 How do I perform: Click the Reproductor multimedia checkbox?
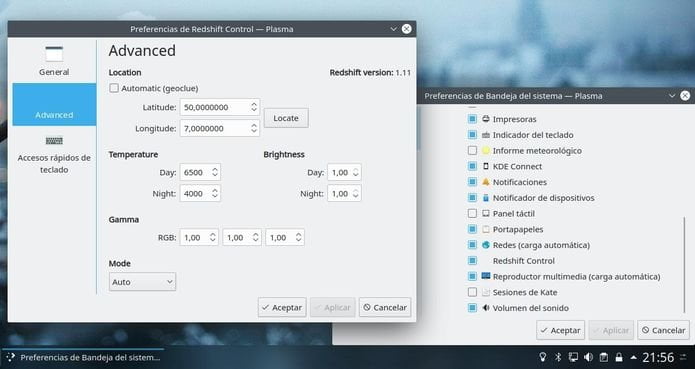[472, 276]
